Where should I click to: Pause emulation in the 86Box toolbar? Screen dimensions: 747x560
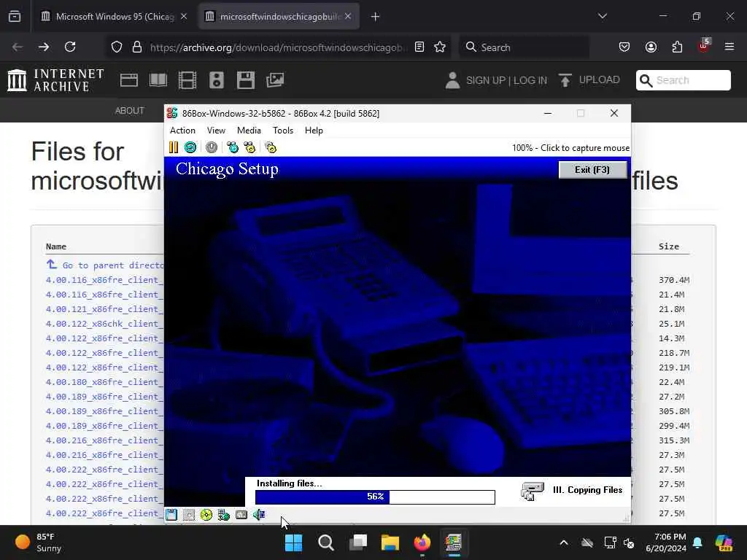point(174,147)
